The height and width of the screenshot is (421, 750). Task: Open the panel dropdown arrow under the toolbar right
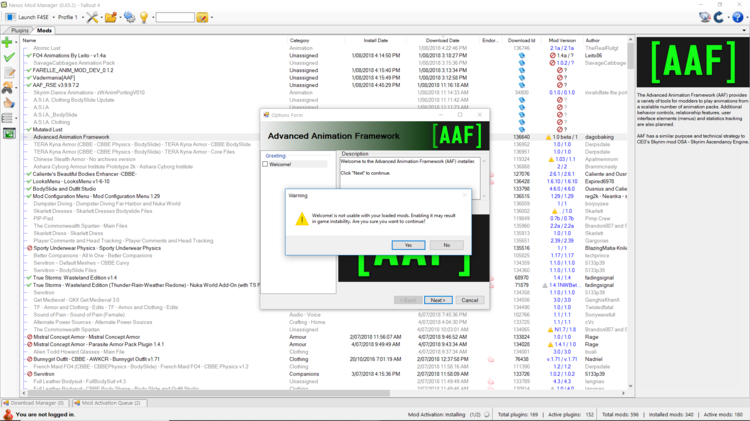coord(744,30)
